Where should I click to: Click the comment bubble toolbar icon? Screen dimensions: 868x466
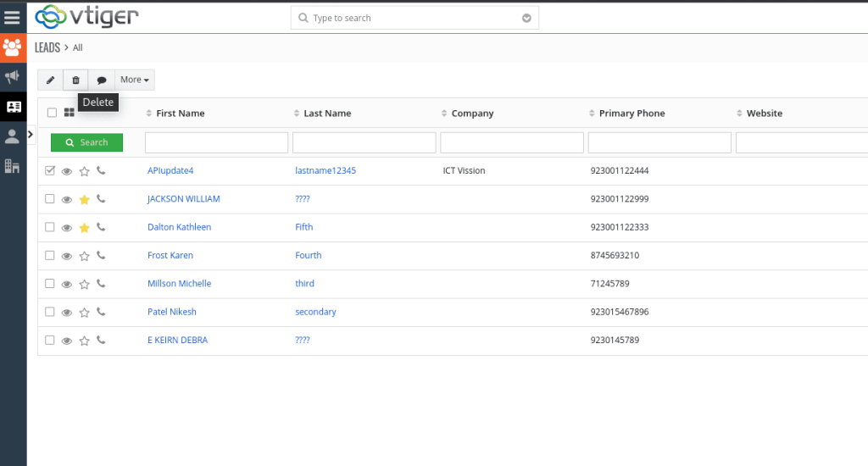102,80
